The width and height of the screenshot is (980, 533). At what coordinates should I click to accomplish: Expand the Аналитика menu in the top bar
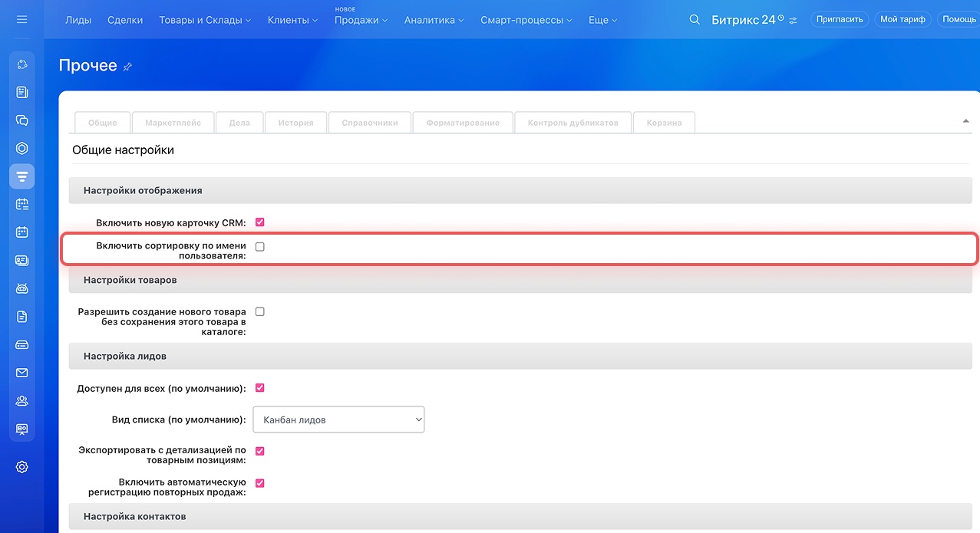tap(434, 20)
